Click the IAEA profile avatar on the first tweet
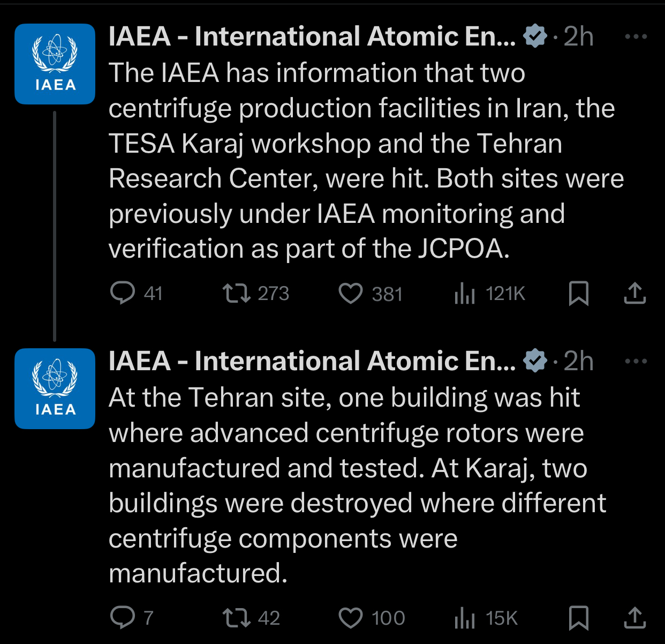 coord(55,64)
